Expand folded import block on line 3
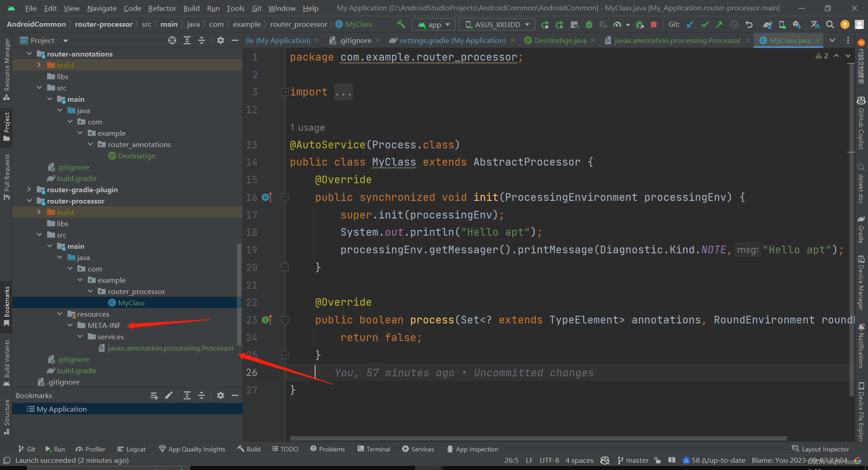Image resolution: width=868 pixels, height=470 pixels. click(285, 92)
